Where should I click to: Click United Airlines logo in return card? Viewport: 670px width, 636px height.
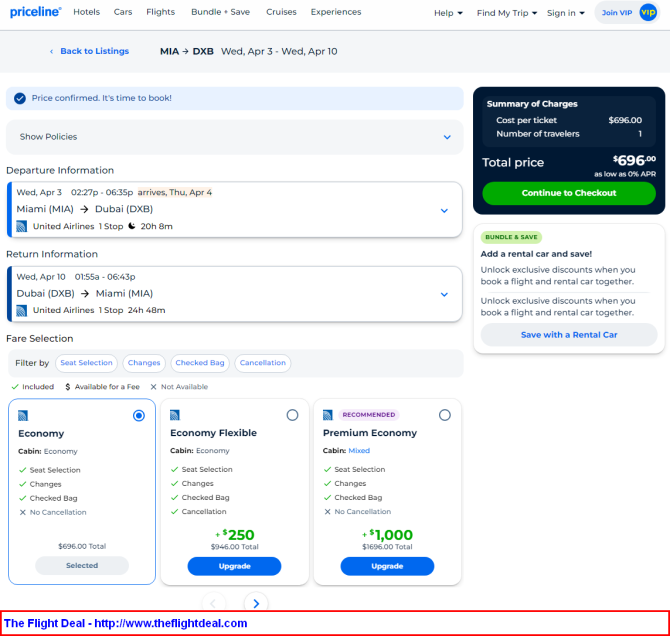coord(21,310)
